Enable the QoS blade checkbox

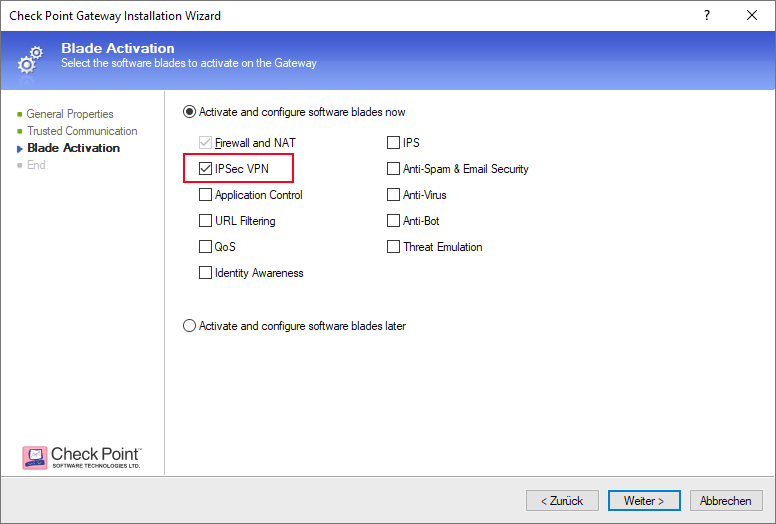pos(206,247)
